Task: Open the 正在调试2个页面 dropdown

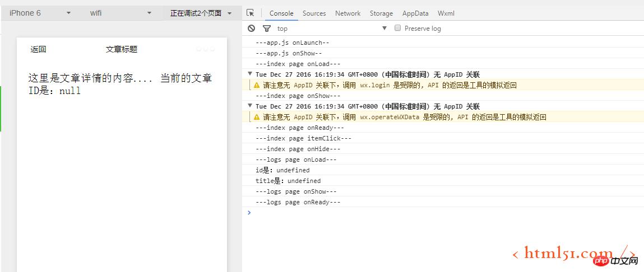Action: [201, 13]
